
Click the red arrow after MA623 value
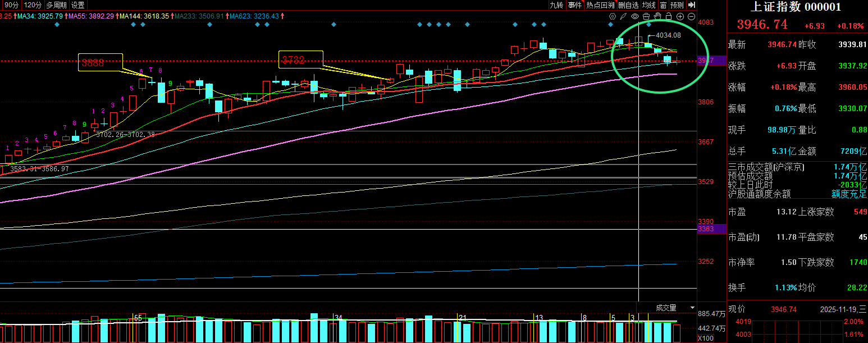click(282, 16)
